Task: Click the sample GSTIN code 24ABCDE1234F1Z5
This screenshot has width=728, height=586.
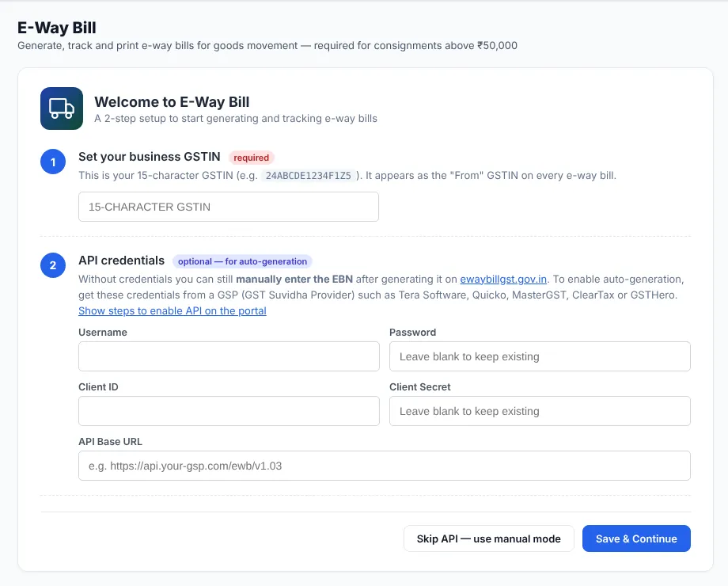Action: [309, 176]
